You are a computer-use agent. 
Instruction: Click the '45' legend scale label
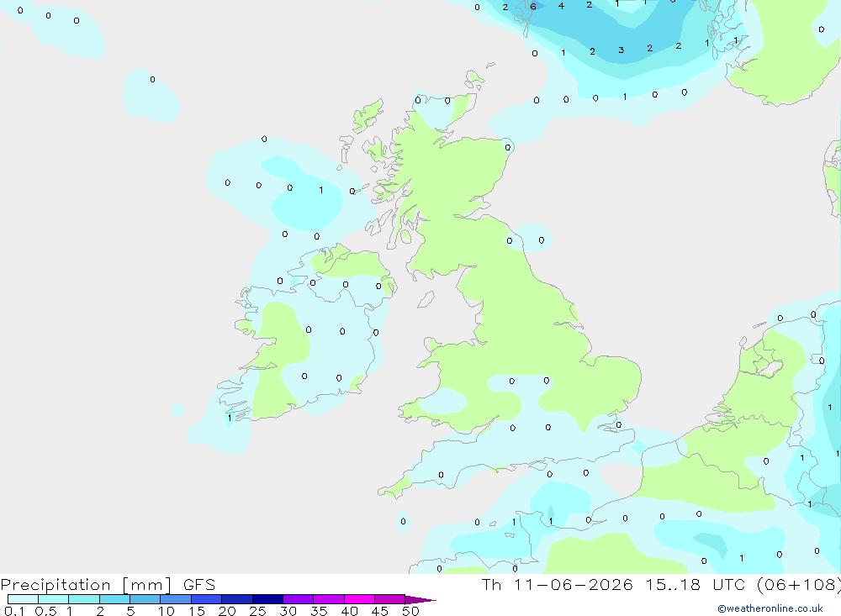coord(380,611)
